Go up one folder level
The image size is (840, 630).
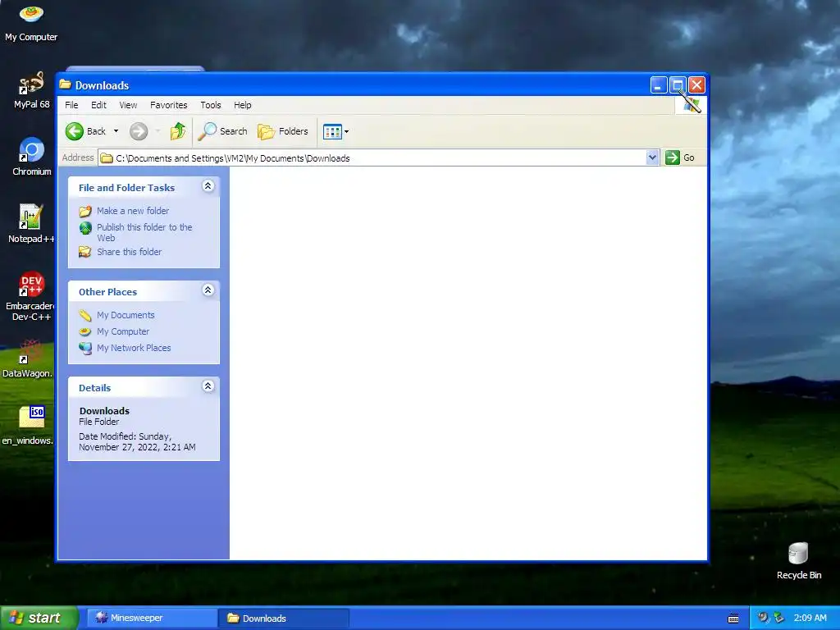click(x=177, y=131)
